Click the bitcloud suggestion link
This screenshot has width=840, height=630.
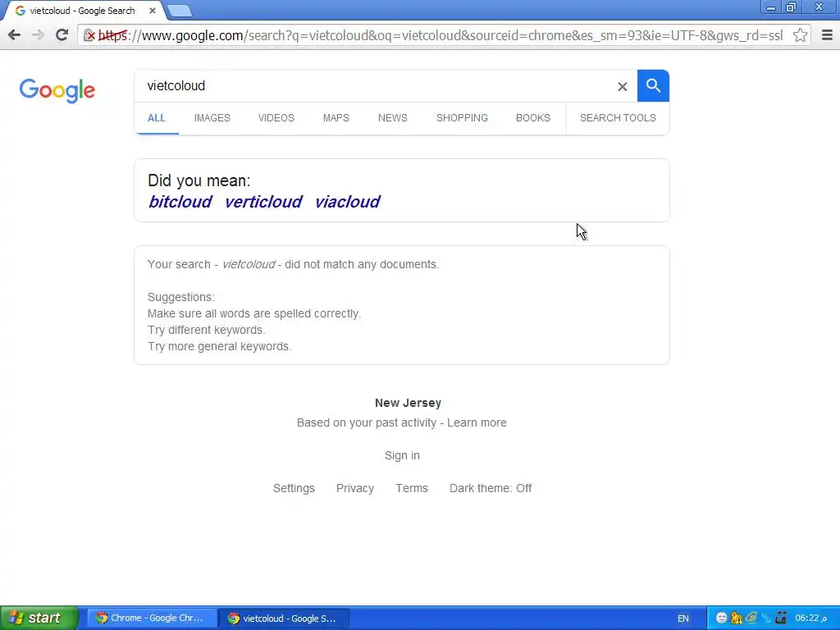tap(180, 202)
